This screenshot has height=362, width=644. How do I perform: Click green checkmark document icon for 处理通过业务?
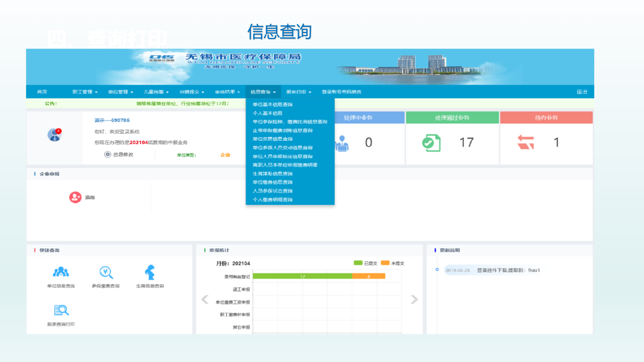(x=431, y=143)
